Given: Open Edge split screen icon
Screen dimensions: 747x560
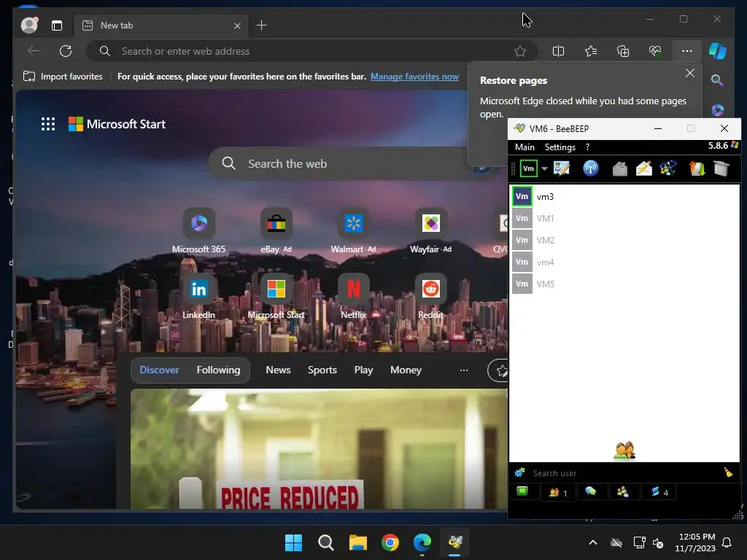Looking at the screenshot, I should coord(558,51).
